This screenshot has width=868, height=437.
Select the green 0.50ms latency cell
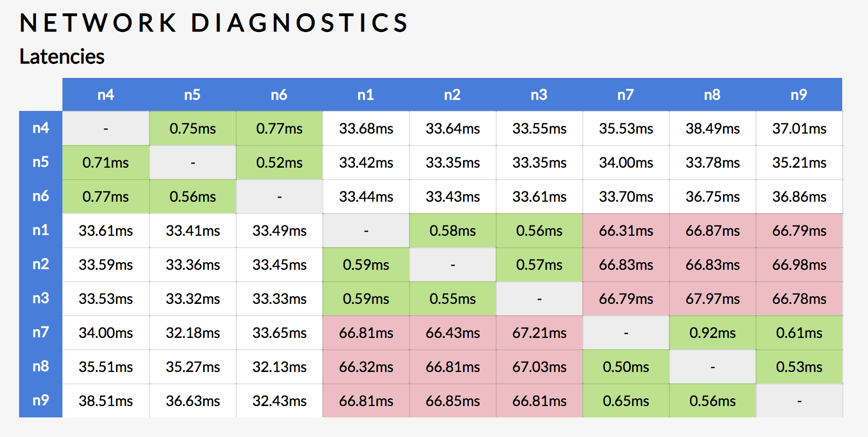626,367
